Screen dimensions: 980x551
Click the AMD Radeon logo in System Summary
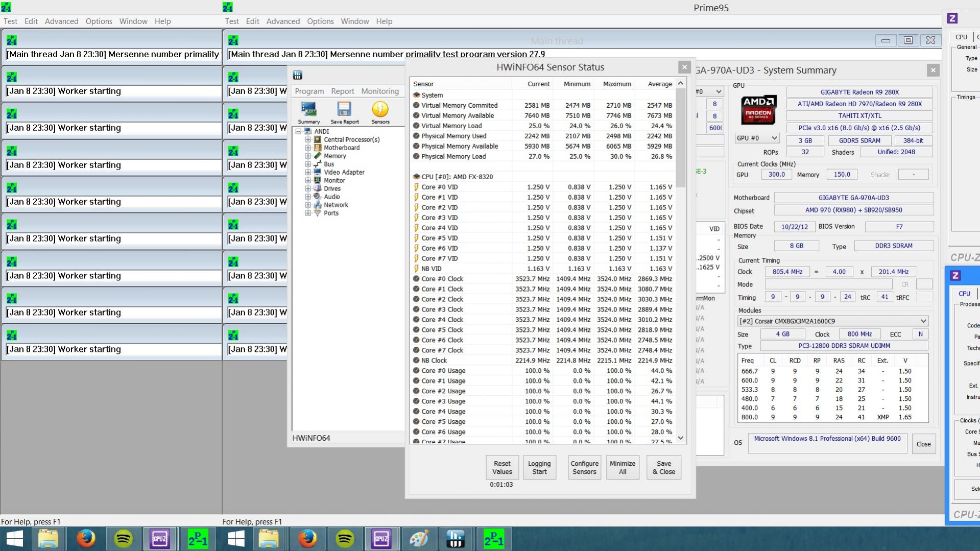[758, 110]
